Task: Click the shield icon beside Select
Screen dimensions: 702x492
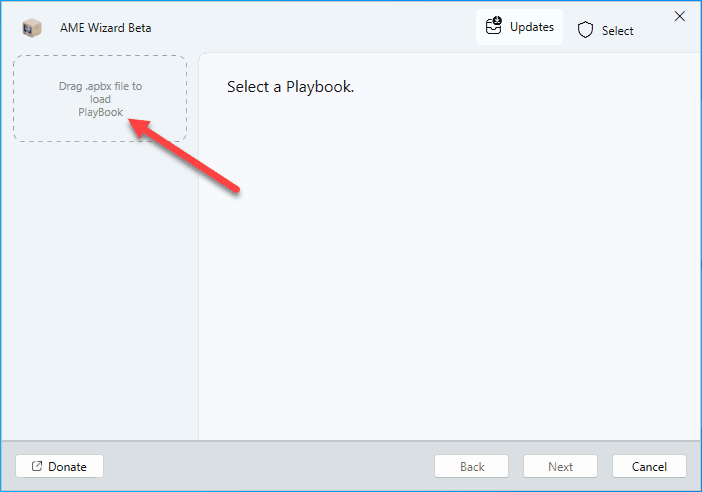Action: [x=586, y=30]
